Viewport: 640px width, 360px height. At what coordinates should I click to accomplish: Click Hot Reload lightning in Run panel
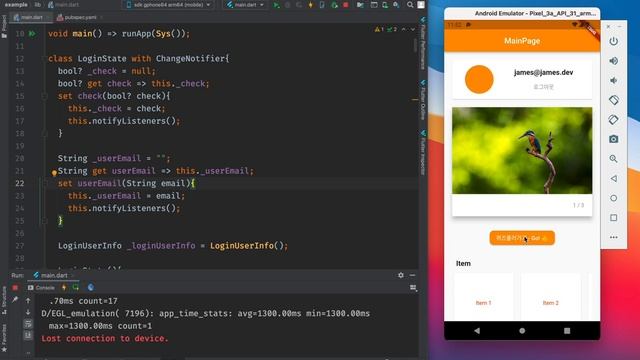[x=64, y=288]
